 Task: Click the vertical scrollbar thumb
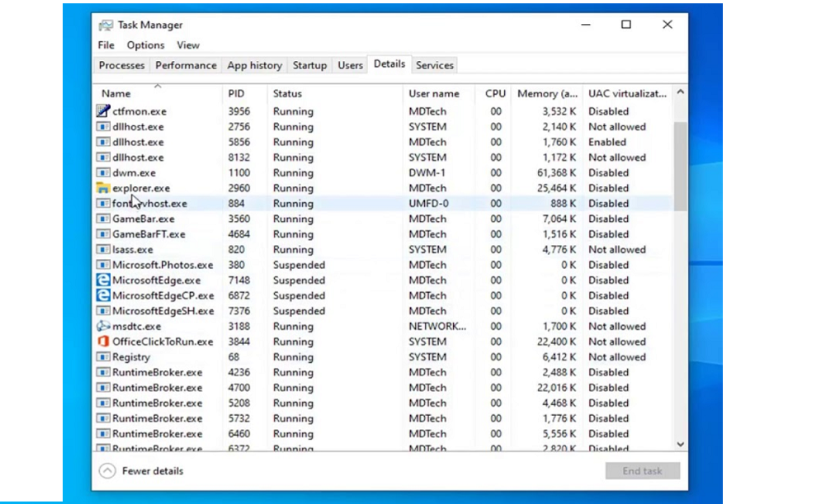tap(680, 167)
